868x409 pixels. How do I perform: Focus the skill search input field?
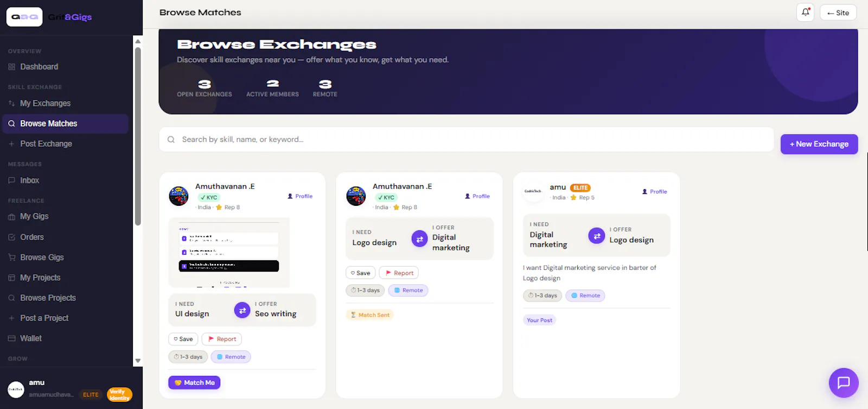pyautogui.click(x=467, y=140)
